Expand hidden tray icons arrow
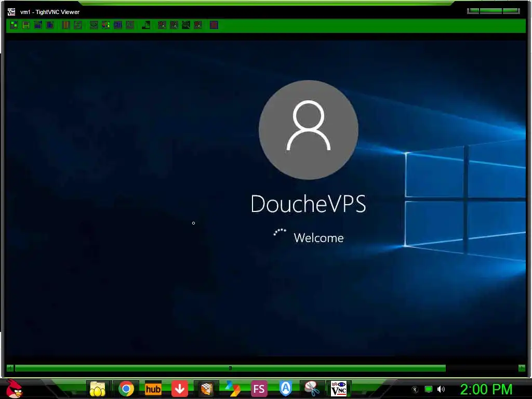The width and height of the screenshot is (532, 399). point(415,390)
